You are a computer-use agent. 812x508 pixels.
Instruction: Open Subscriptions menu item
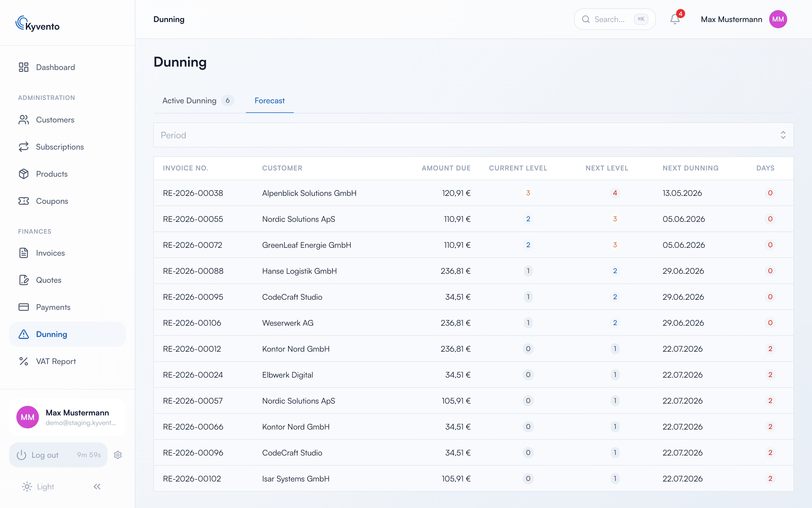pyautogui.click(x=67, y=147)
